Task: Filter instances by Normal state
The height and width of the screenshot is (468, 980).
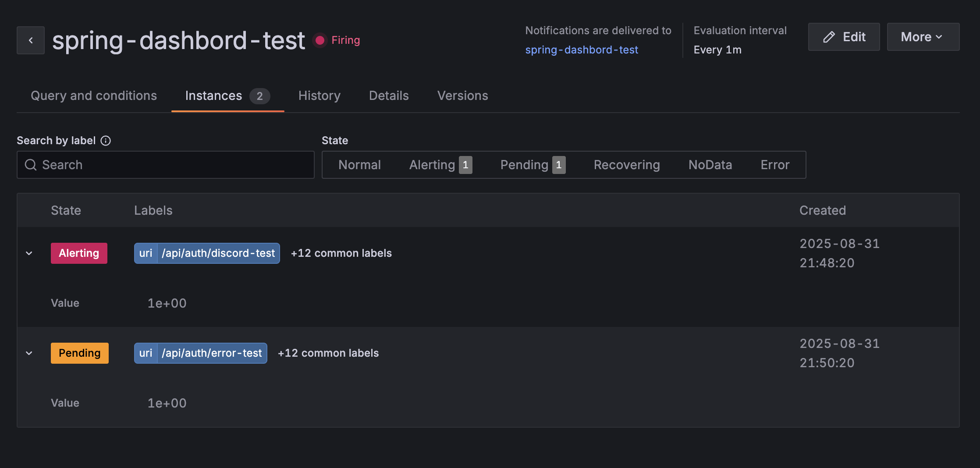Action: (x=359, y=165)
